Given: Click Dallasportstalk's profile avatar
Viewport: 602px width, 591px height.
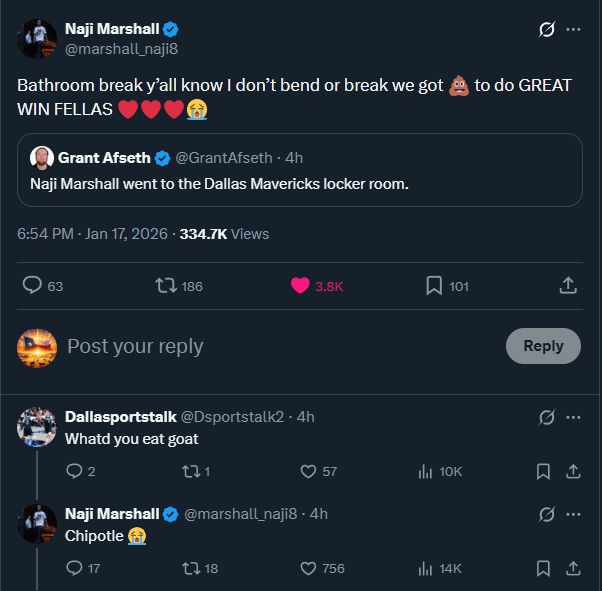Looking at the screenshot, I should coord(37,427).
